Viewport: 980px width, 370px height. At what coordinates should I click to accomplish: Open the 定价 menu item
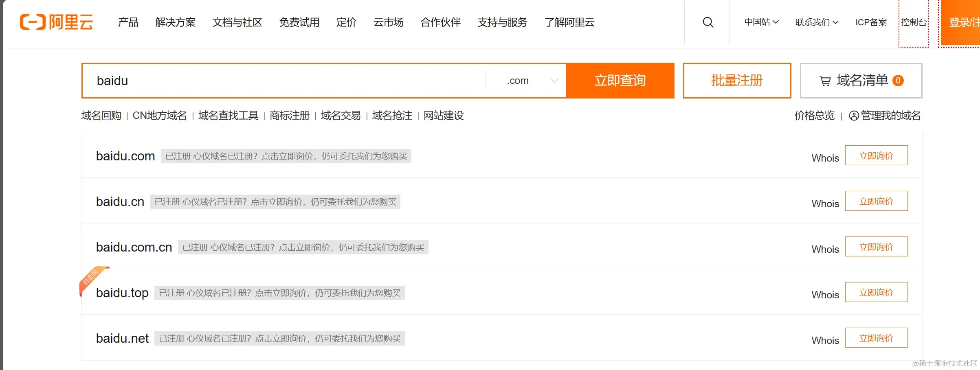346,22
